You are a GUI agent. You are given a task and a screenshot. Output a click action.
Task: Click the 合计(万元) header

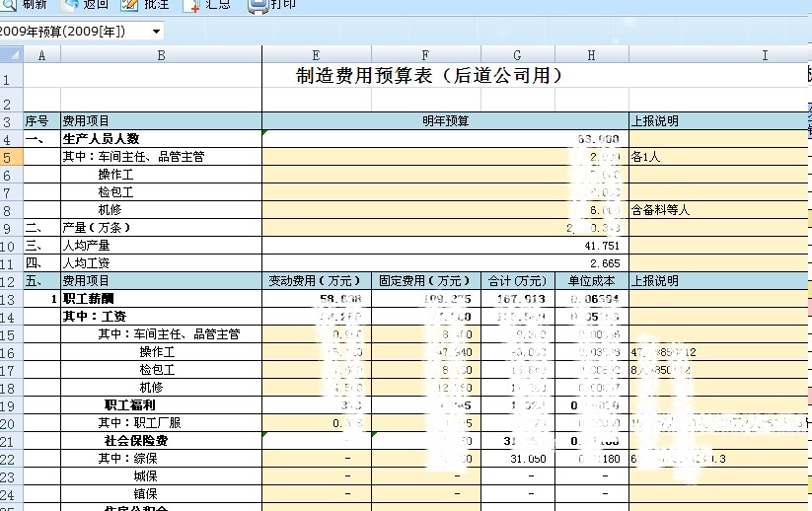pos(517,280)
